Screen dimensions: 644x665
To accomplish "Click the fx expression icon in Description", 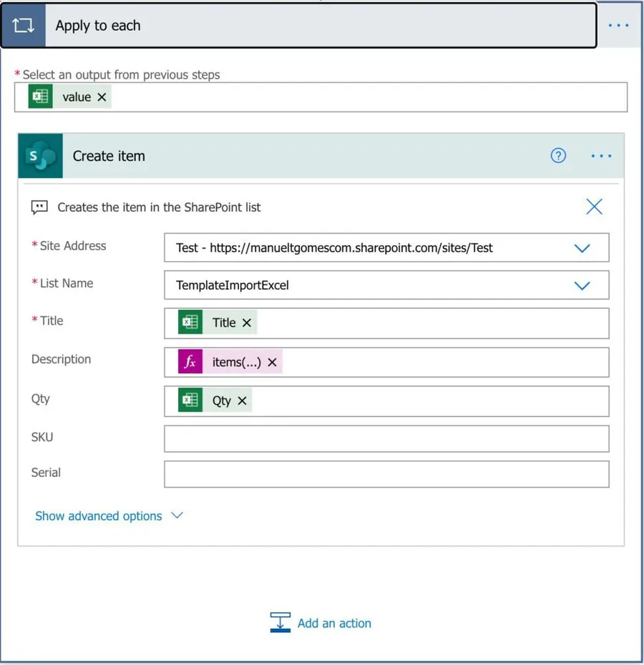I will click(190, 362).
